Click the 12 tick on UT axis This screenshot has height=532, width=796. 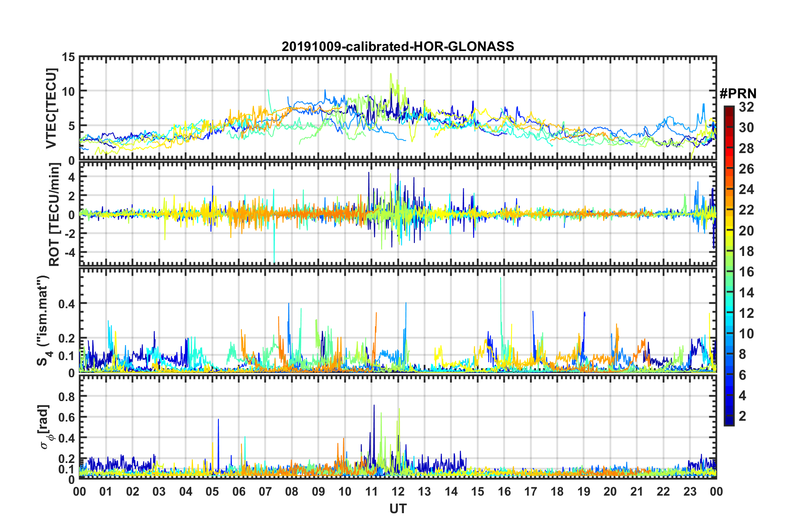coord(398,491)
